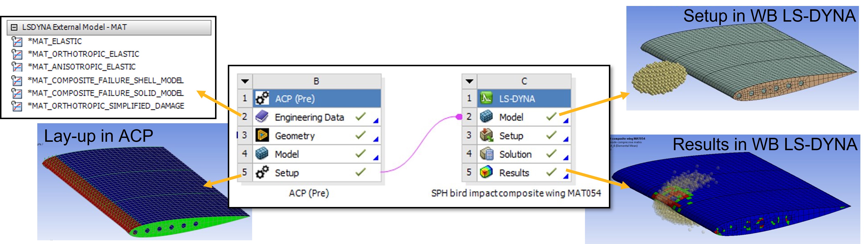Click the Engineering Data green checkmark status
868x244 pixels.
[360, 117]
